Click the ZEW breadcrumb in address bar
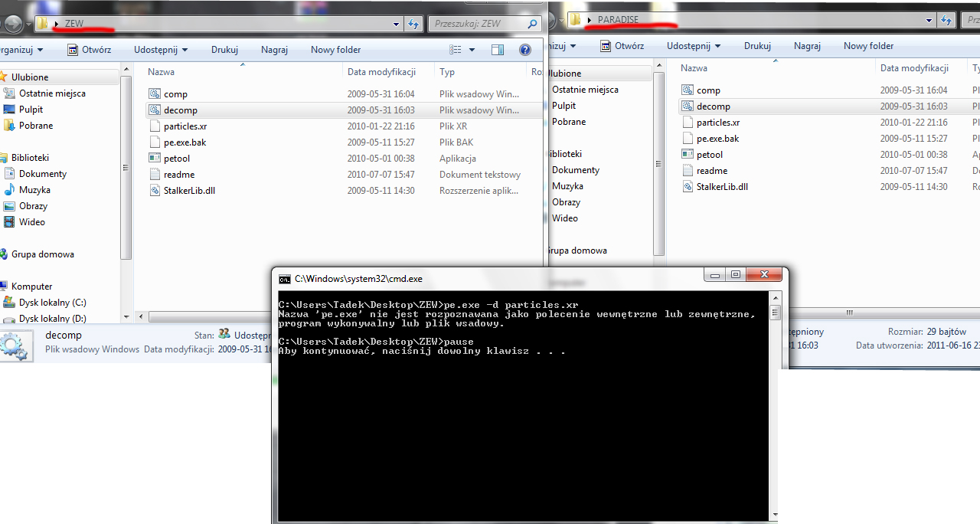The height and width of the screenshot is (524, 980). coord(74,24)
